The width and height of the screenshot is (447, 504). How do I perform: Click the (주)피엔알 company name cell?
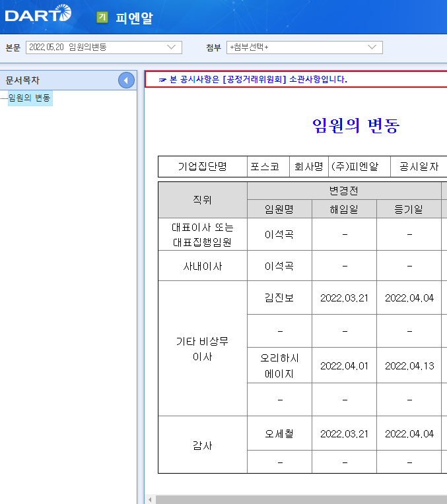point(359,167)
